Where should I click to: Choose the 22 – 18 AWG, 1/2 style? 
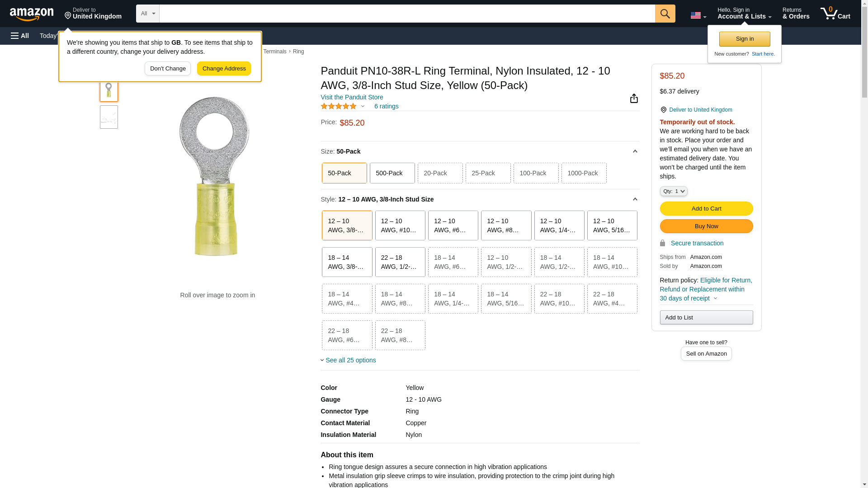coord(400,262)
